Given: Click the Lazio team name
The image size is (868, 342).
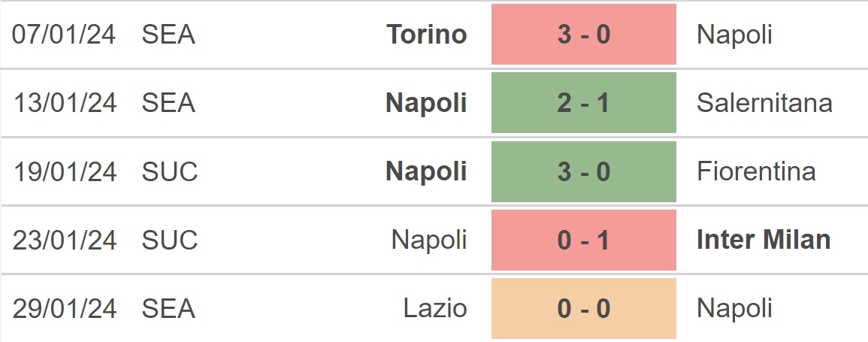Looking at the screenshot, I should click(x=435, y=308).
